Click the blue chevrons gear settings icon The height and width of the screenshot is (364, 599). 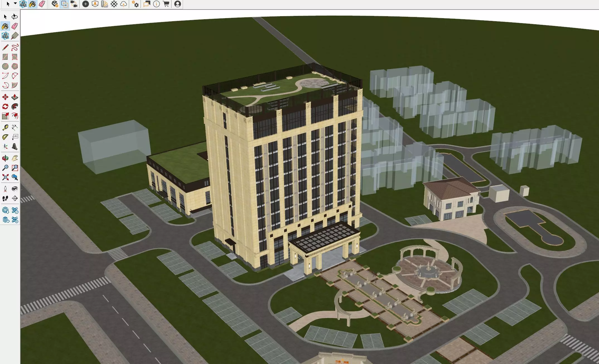click(15, 220)
